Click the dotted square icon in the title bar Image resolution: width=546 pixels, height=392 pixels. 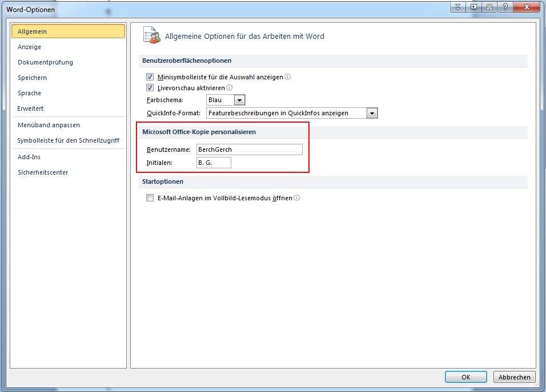click(x=489, y=7)
